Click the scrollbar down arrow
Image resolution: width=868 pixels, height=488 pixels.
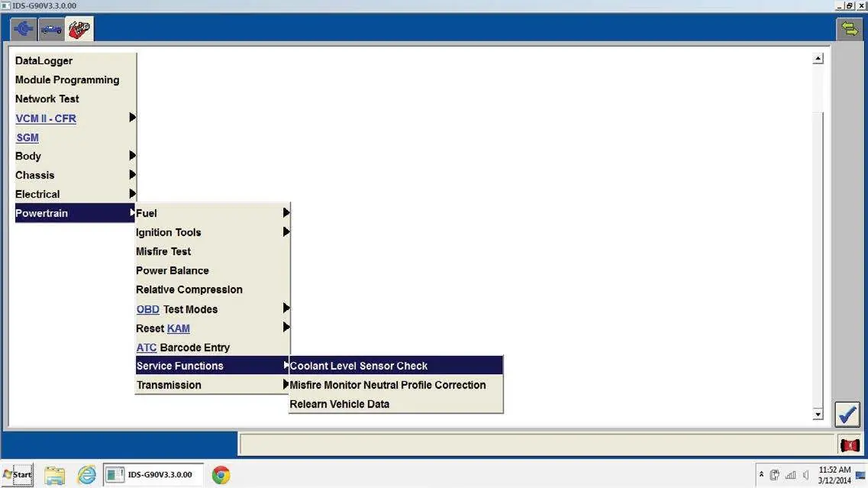click(x=818, y=415)
